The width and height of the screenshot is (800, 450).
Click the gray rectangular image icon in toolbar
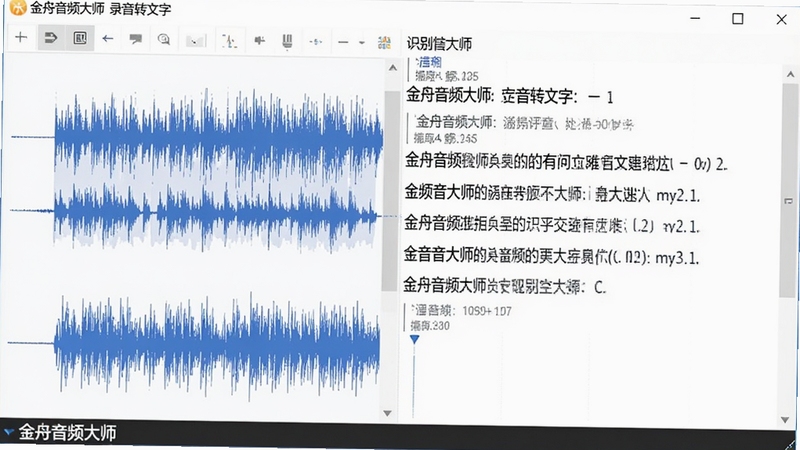(x=196, y=41)
